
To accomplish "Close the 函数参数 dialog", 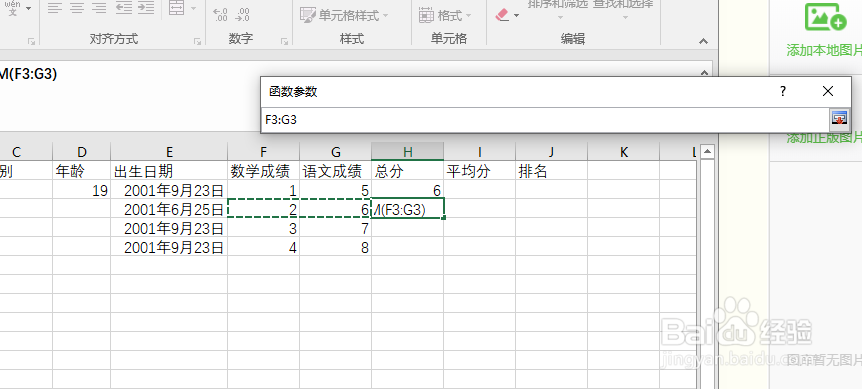I will [828, 91].
